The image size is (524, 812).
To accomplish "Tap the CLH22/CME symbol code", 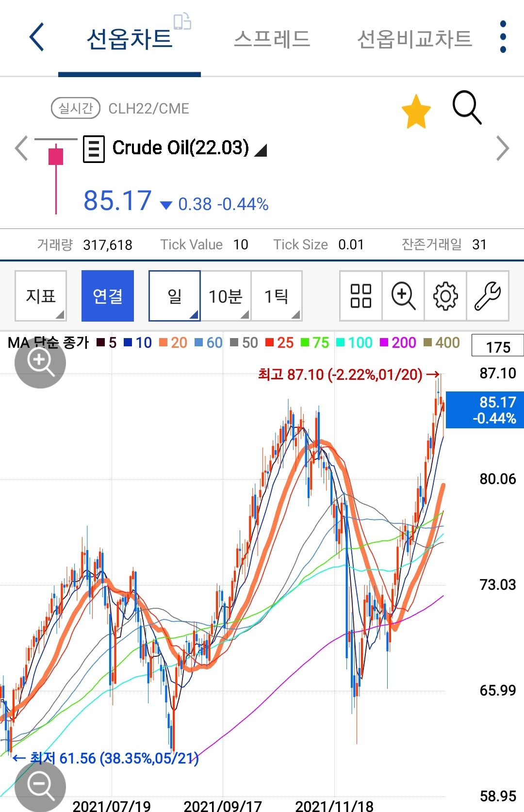I will pyautogui.click(x=148, y=109).
